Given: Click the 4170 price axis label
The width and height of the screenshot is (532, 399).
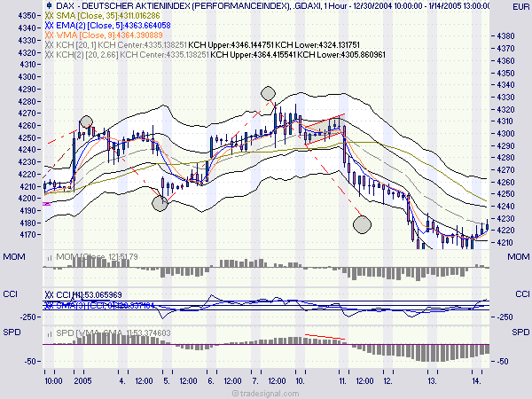Looking at the screenshot, I should [x=27, y=234].
